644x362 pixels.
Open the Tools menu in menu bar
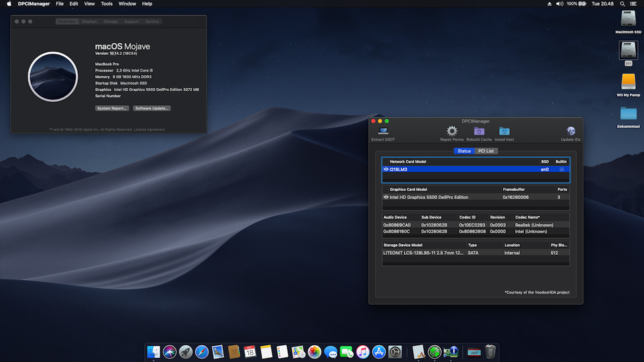coord(107,4)
